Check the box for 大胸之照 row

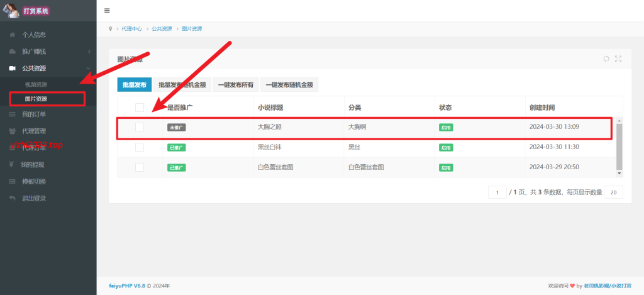click(140, 127)
